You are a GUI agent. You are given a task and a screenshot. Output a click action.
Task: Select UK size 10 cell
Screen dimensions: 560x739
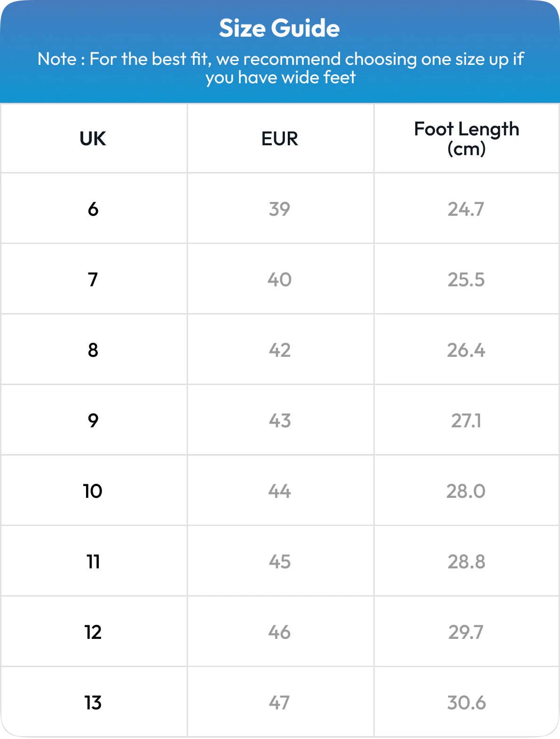click(93, 491)
